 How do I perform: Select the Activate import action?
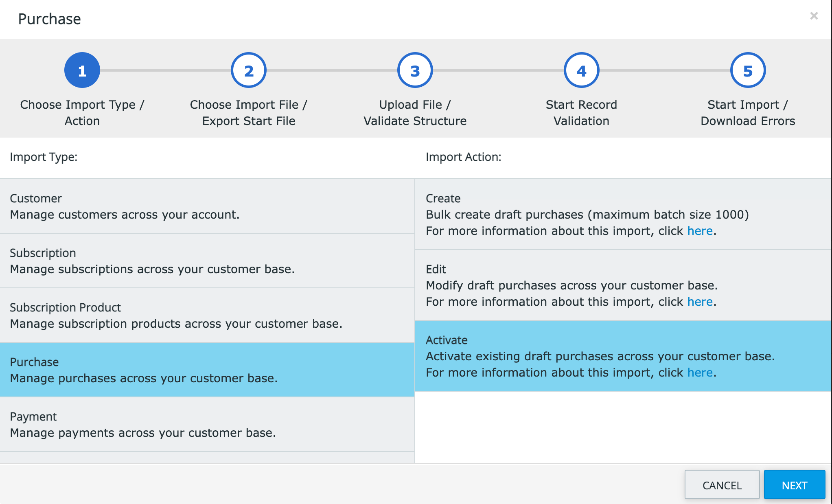point(623,356)
